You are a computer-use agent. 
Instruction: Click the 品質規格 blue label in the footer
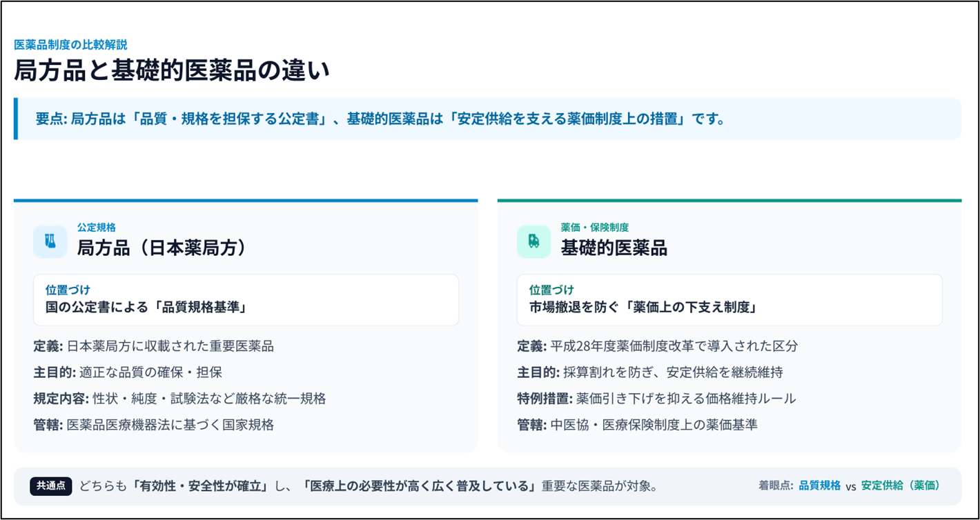coord(820,486)
